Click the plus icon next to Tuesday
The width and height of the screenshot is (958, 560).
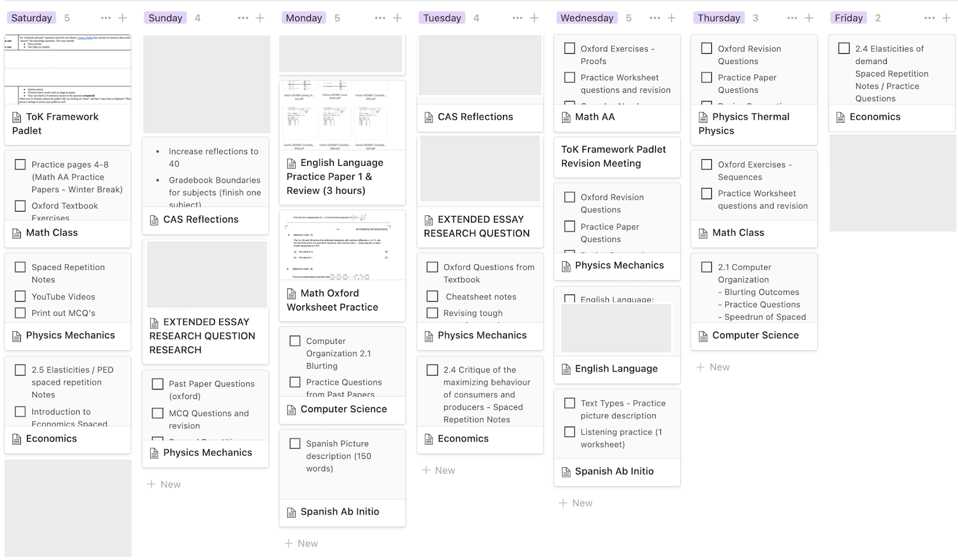534,18
